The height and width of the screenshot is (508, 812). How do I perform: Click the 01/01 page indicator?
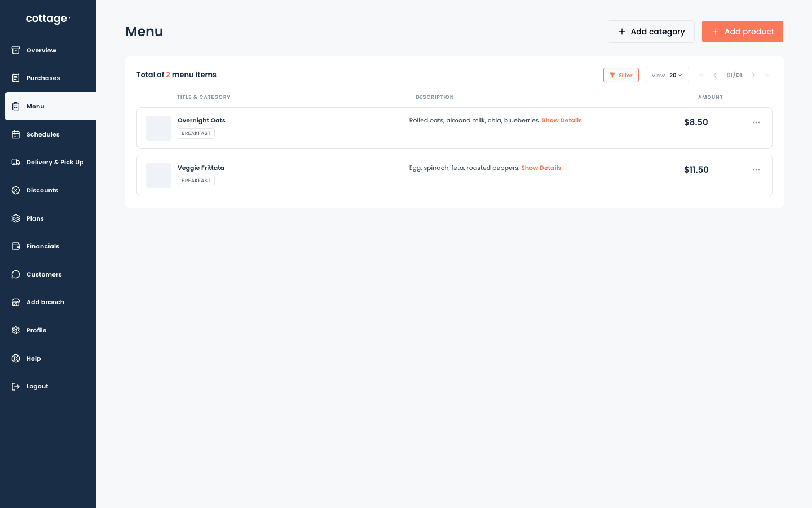coord(734,75)
